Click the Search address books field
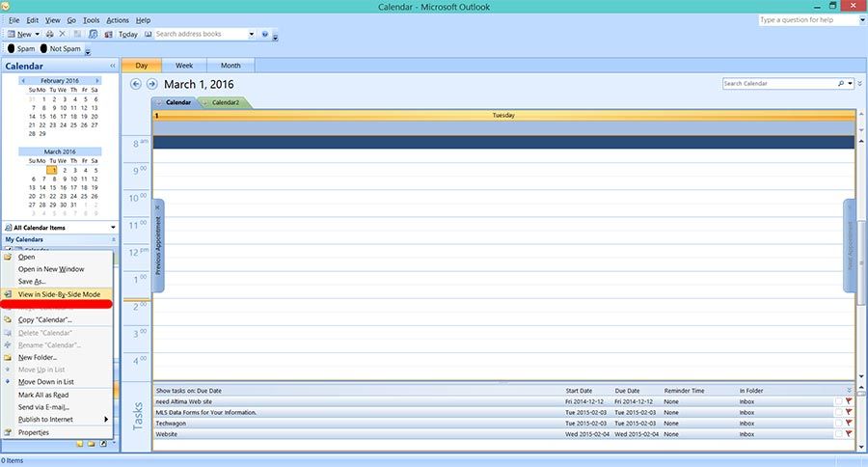Screen dimensions: 868x467 201,35
